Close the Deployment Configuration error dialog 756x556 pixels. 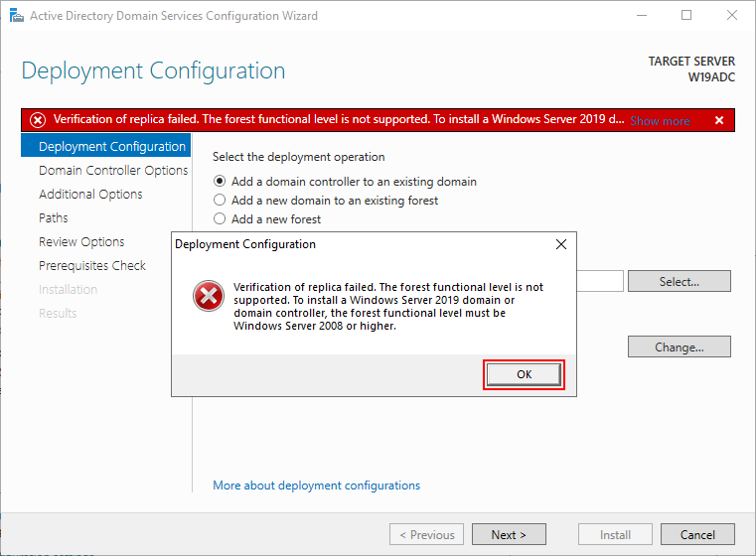click(560, 244)
